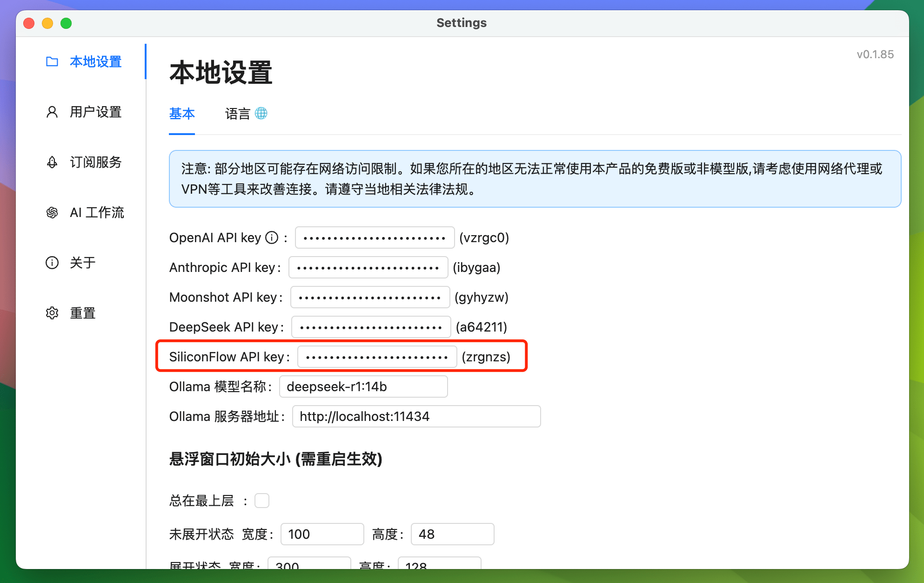Click the Ollama 模型名称 input field
Viewport: 924px width, 583px height.
click(363, 386)
